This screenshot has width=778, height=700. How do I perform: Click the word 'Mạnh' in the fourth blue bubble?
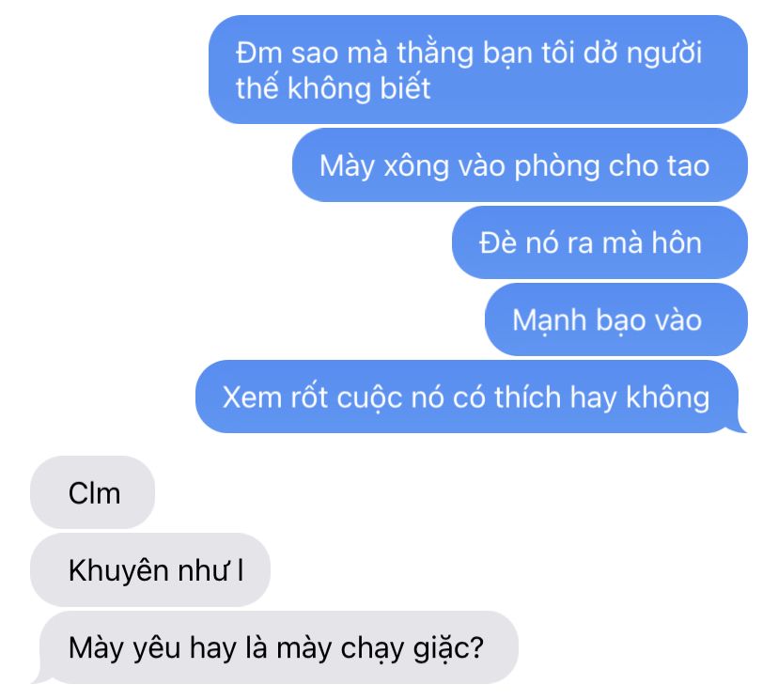point(550,320)
